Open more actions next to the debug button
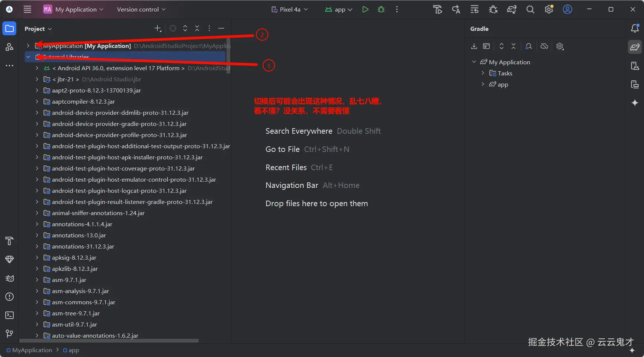This screenshot has width=644, height=357. coord(397,9)
